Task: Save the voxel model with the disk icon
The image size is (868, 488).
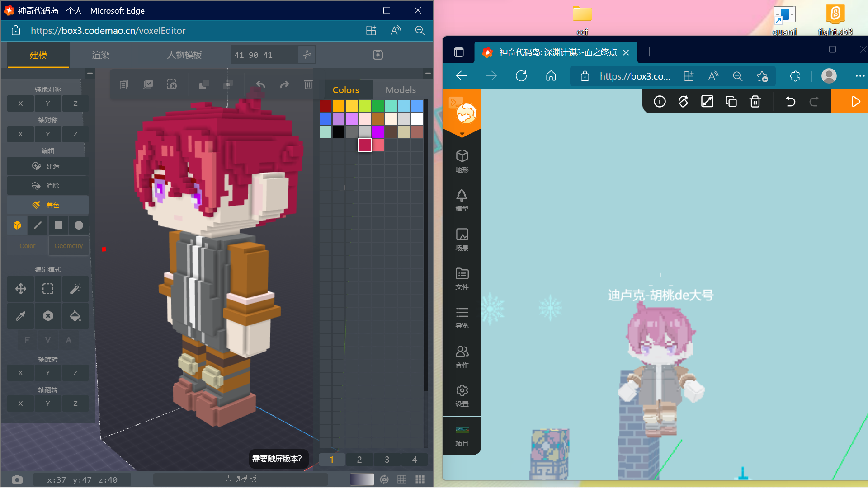Action: tap(378, 55)
